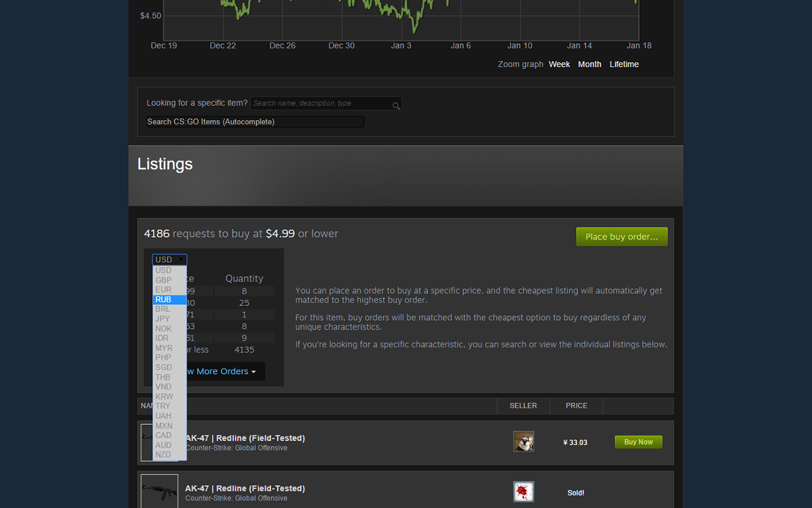Focus the specific item search field

click(x=325, y=104)
